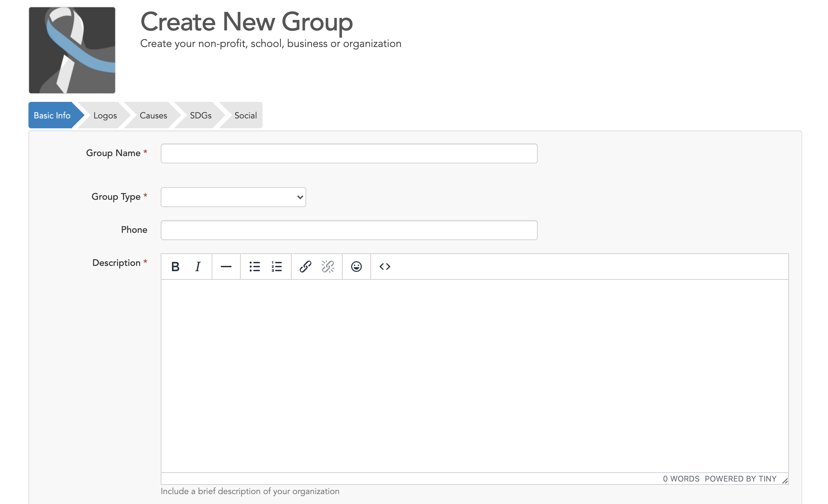Start a bulleted list in description
The image size is (828, 504).
[x=254, y=267]
